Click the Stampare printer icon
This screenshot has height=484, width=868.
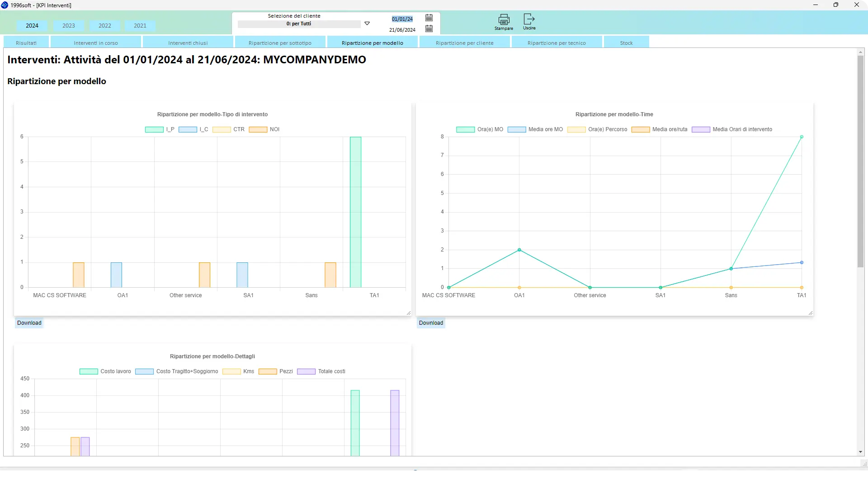[x=504, y=19]
